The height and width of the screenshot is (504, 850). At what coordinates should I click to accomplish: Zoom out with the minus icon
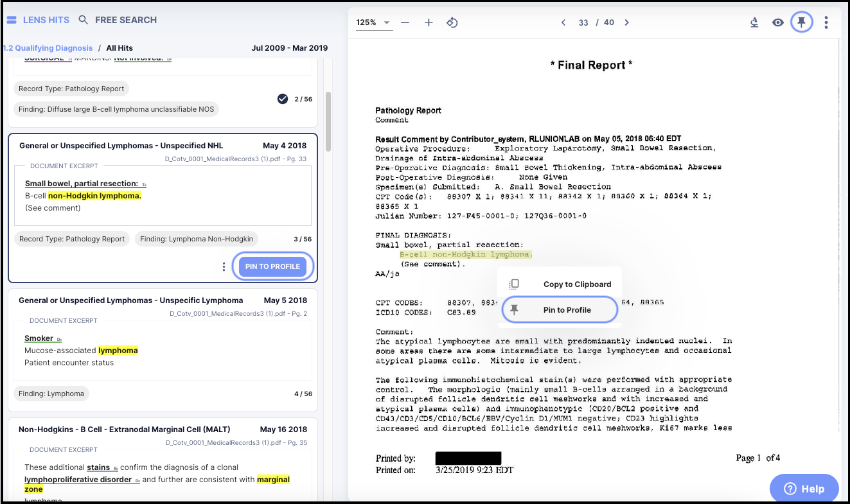[405, 22]
